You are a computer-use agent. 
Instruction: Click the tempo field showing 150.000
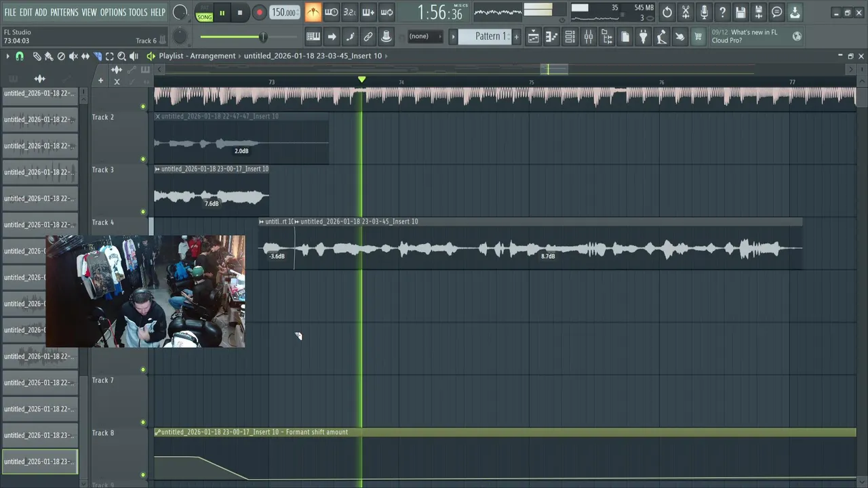click(284, 13)
